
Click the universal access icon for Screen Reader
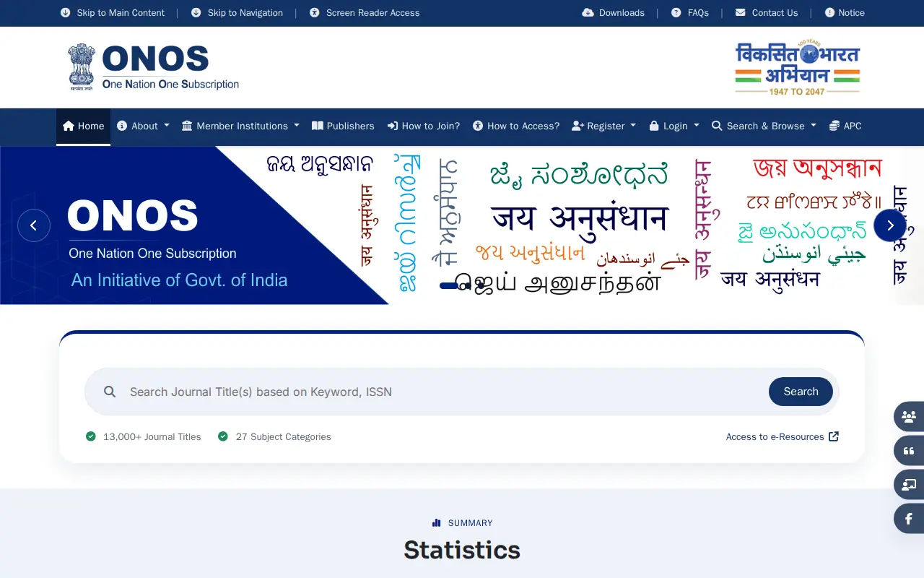[314, 13]
